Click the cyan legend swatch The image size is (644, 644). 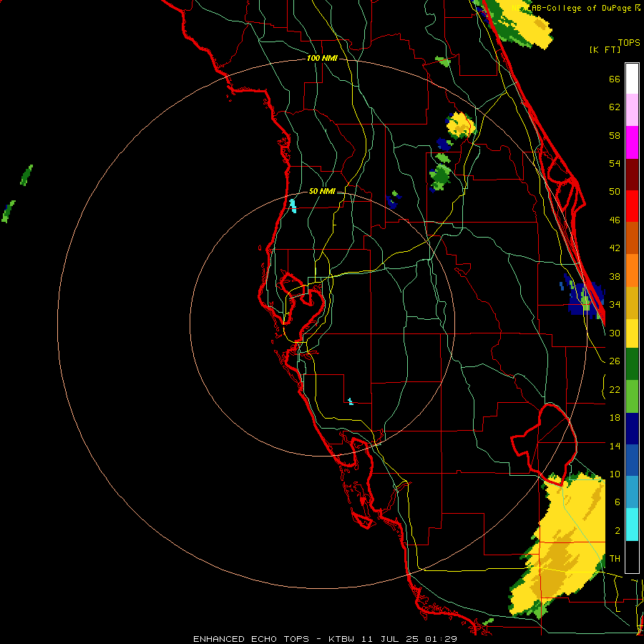click(632, 525)
